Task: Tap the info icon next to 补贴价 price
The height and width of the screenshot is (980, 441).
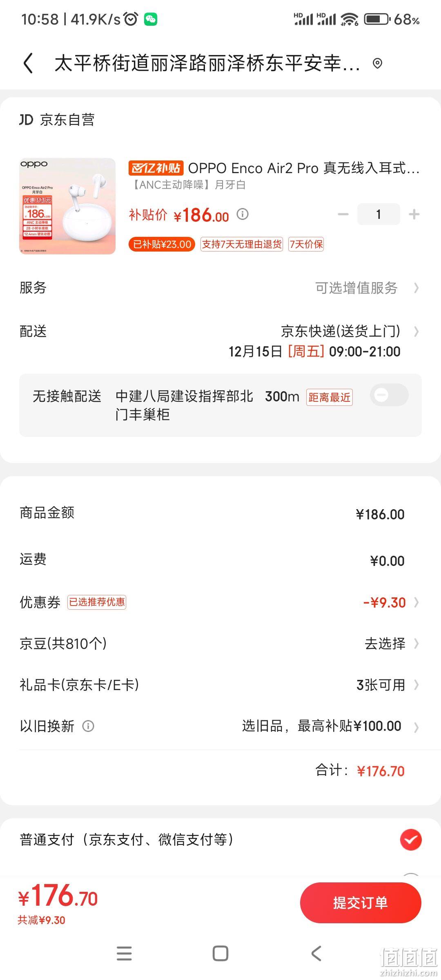Action: click(x=243, y=214)
